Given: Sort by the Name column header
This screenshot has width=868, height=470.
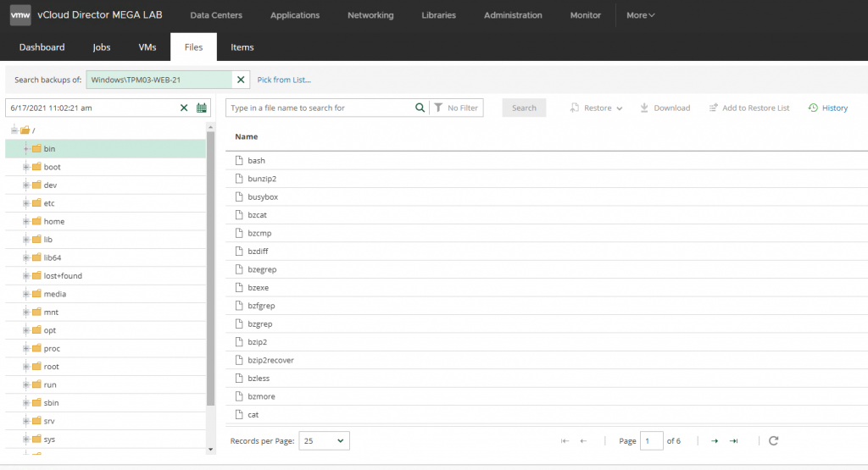Looking at the screenshot, I should [x=247, y=136].
